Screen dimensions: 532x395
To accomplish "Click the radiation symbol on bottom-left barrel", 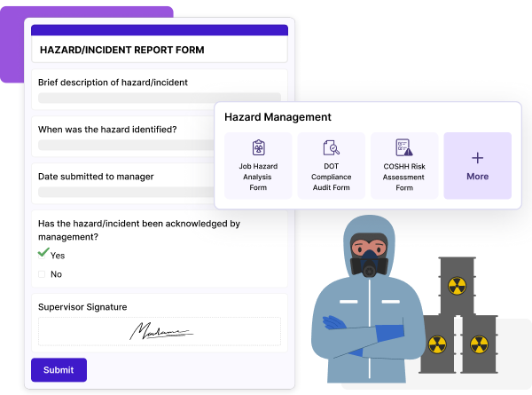I will (x=436, y=343).
